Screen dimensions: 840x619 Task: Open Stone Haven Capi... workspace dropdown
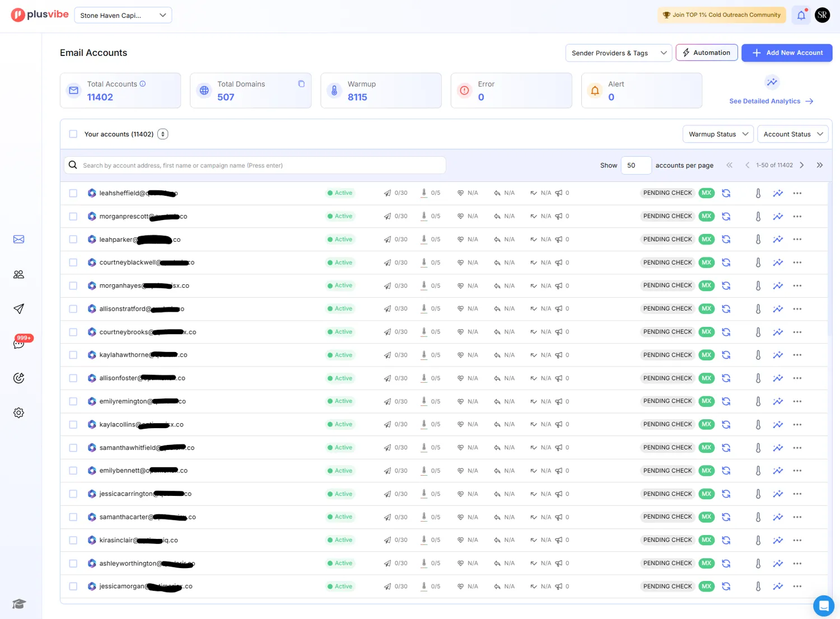tap(123, 15)
